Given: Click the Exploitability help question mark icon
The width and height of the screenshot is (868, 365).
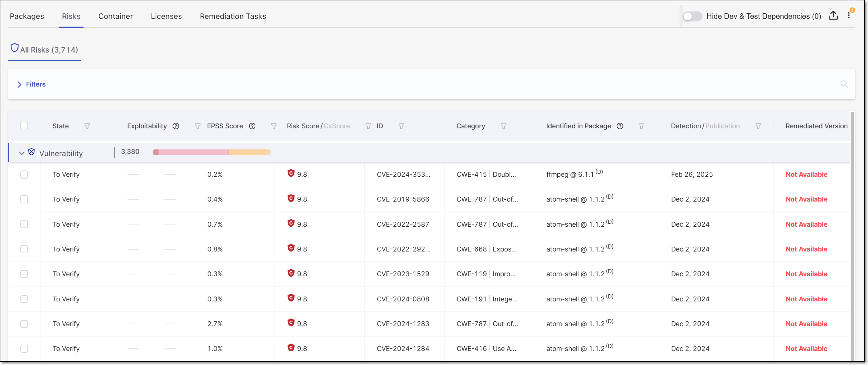Looking at the screenshot, I should [176, 126].
